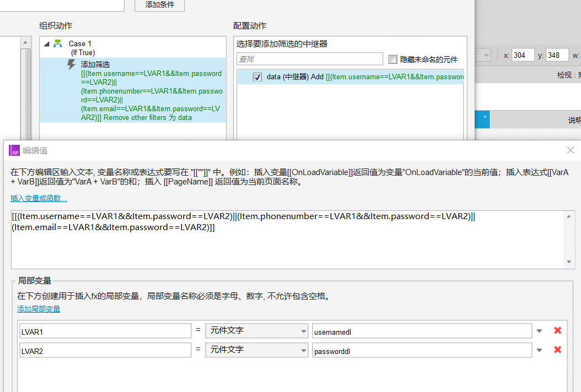Open the 元件文字 dropdown for LVAR1

coord(257,331)
